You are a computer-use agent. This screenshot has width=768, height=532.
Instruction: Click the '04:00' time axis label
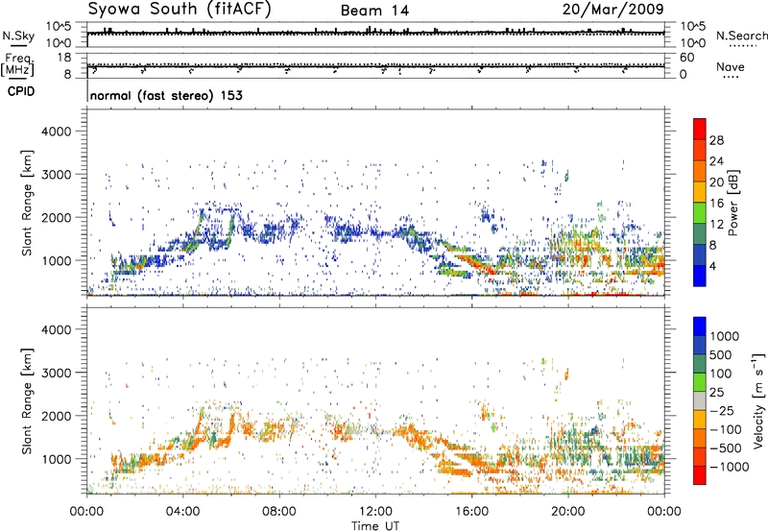click(x=183, y=512)
